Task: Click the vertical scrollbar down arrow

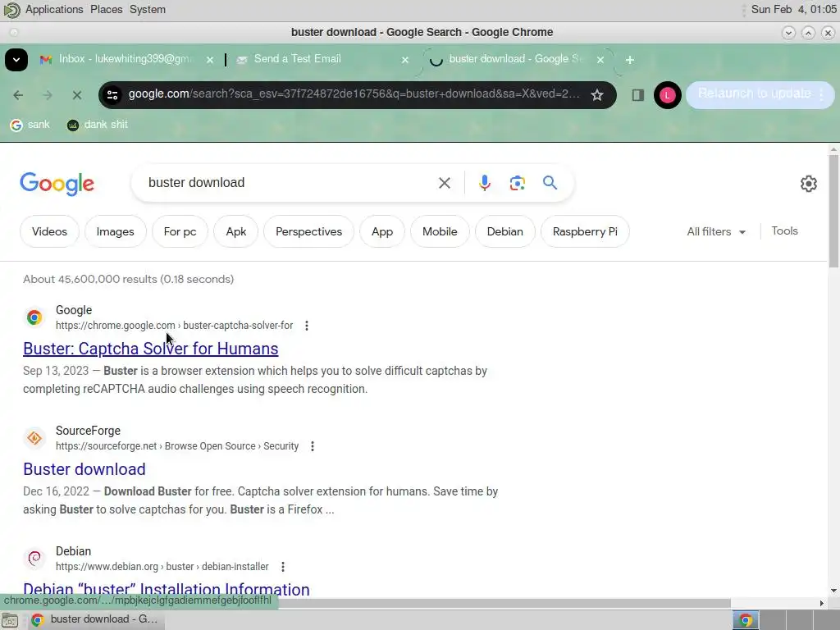Action: click(833, 591)
